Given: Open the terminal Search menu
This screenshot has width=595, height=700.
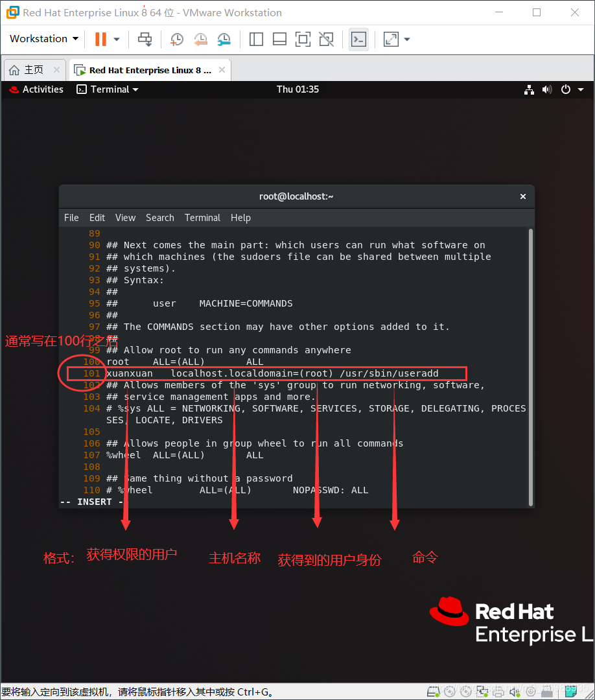Looking at the screenshot, I should (160, 218).
